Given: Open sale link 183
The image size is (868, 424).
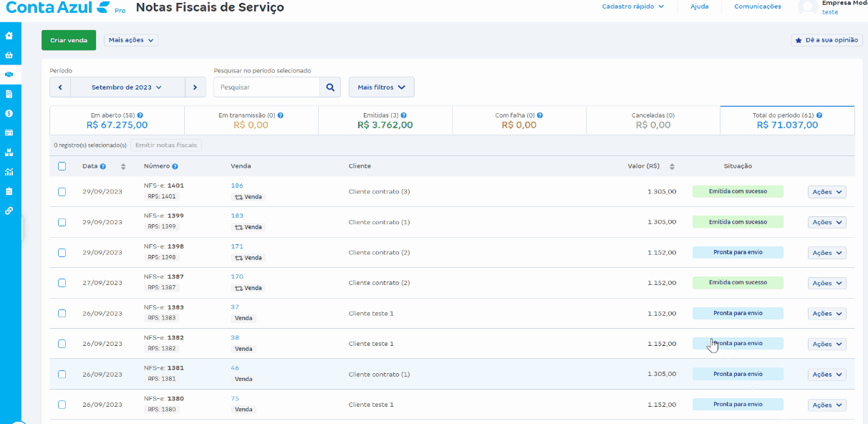Looking at the screenshot, I should tap(237, 216).
